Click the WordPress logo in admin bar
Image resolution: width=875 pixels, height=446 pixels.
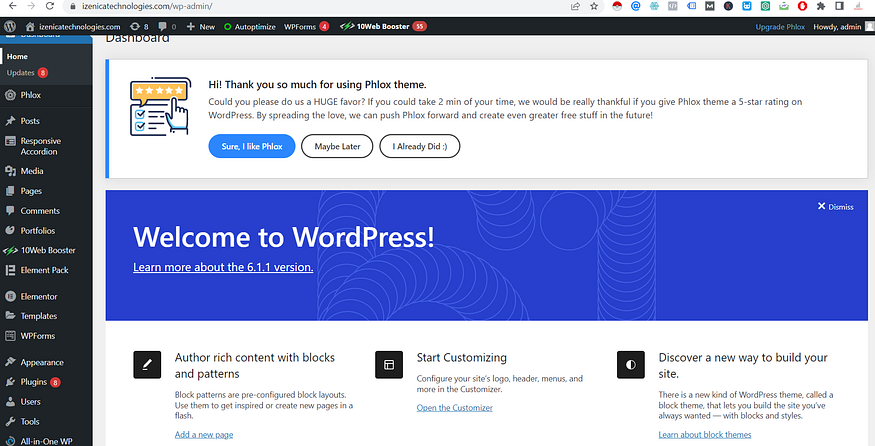pyautogui.click(x=10, y=26)
